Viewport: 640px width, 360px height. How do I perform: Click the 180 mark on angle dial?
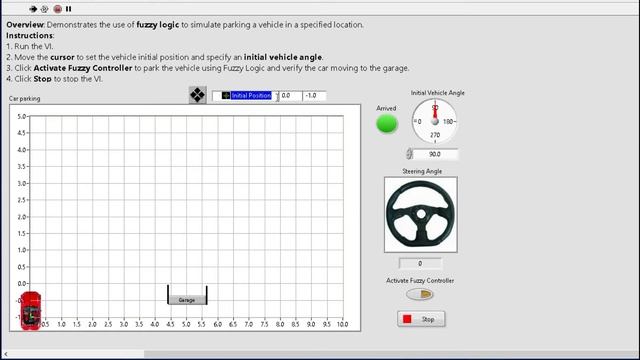click(x=448, y=122)
